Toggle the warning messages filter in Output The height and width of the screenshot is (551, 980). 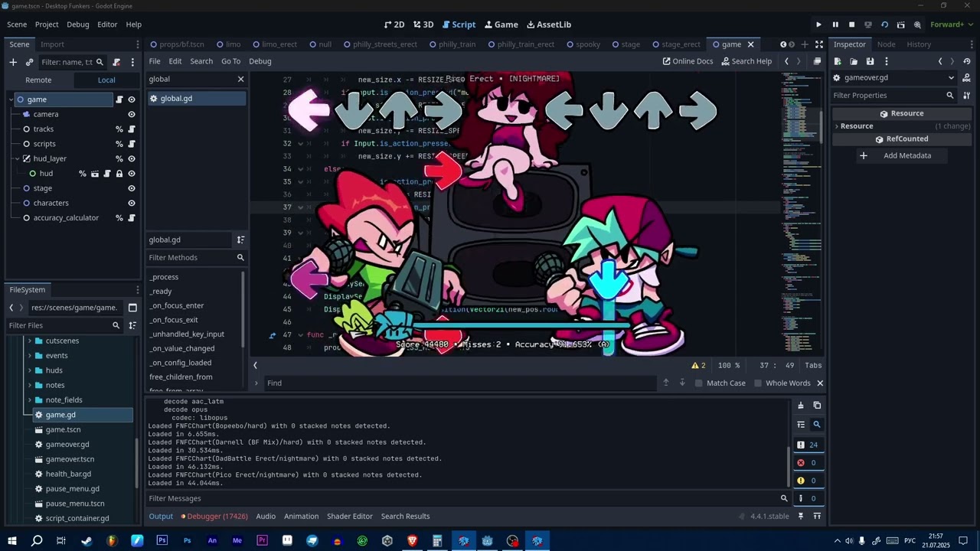pyautogui.click(x=808, y=481)
